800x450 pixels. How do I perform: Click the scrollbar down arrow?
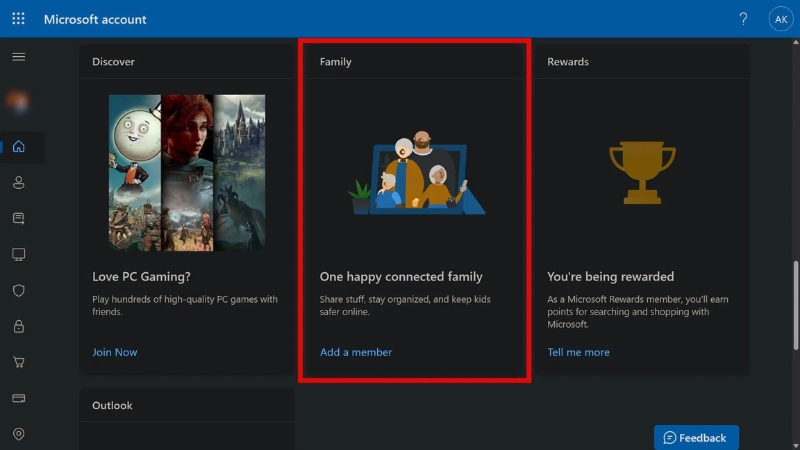(795, 446)
